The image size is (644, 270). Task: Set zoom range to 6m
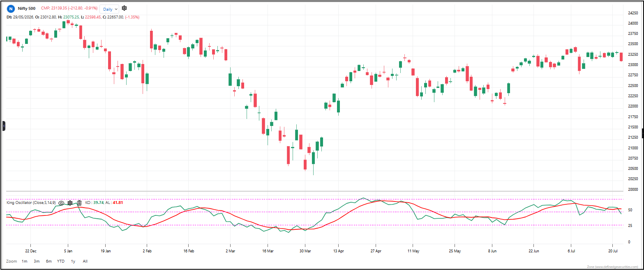48,261
